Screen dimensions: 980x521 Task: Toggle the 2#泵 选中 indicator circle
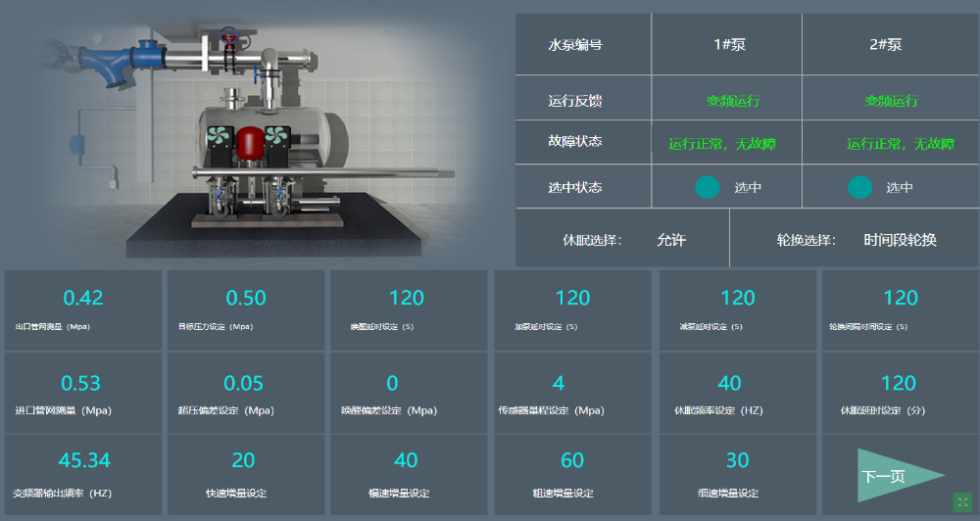860,187
